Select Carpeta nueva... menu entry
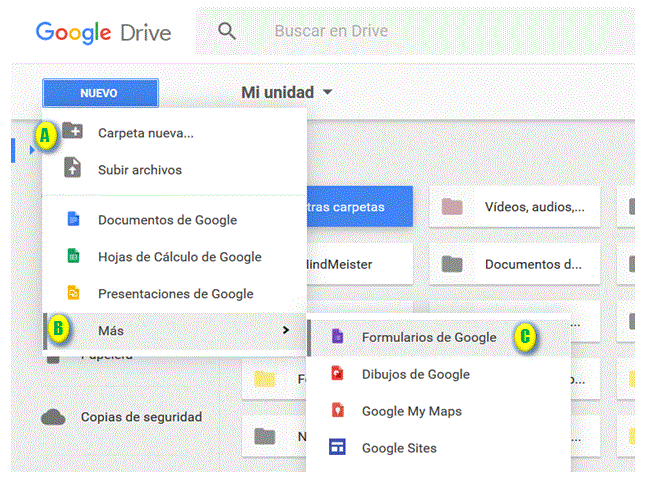The width and height of the screenshot is (648, 482). 174,133
